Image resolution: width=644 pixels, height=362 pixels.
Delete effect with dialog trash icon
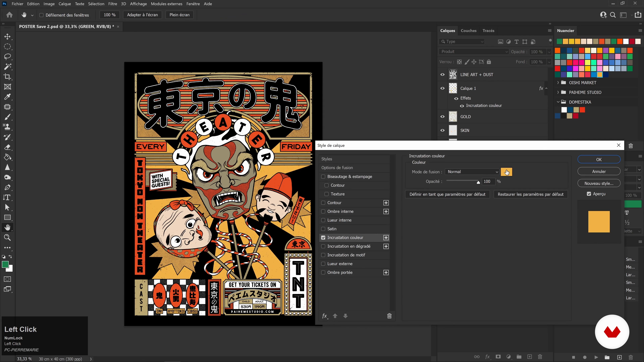click(x=389, y=316)
